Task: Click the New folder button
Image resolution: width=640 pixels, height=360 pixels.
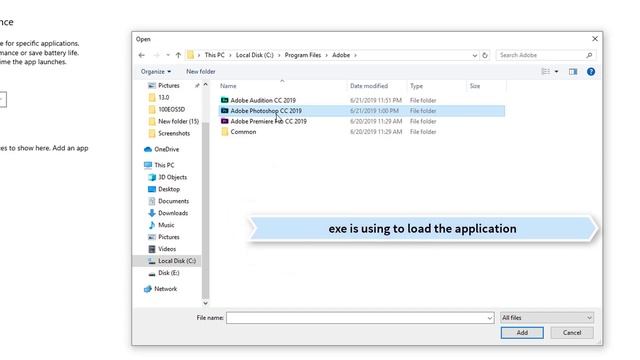Action: coord(200,71)
